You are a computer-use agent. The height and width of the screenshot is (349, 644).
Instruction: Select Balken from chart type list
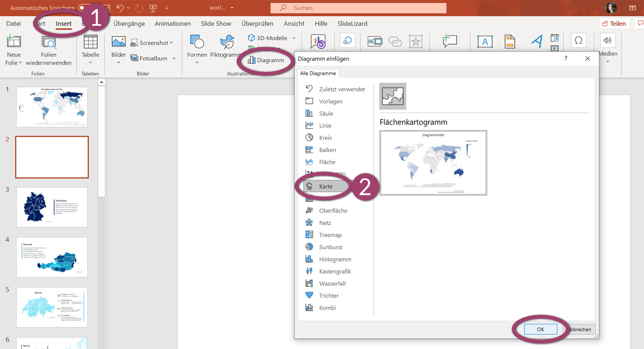(x=327, y=150)
